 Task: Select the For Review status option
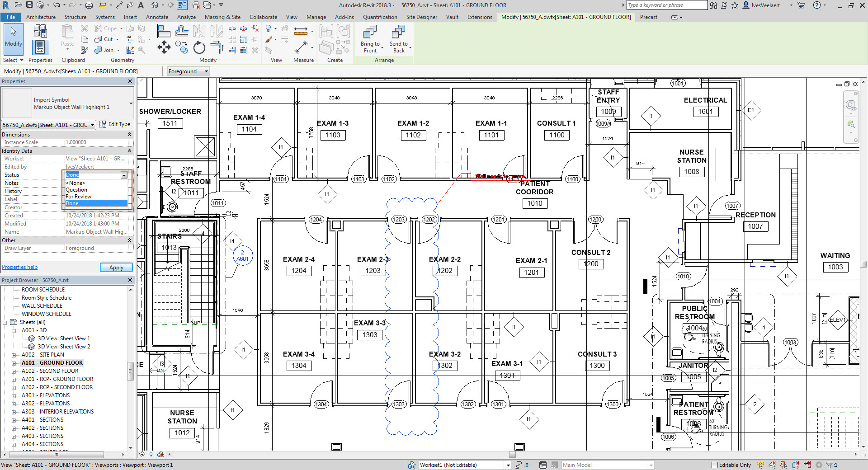pos(79,196)
